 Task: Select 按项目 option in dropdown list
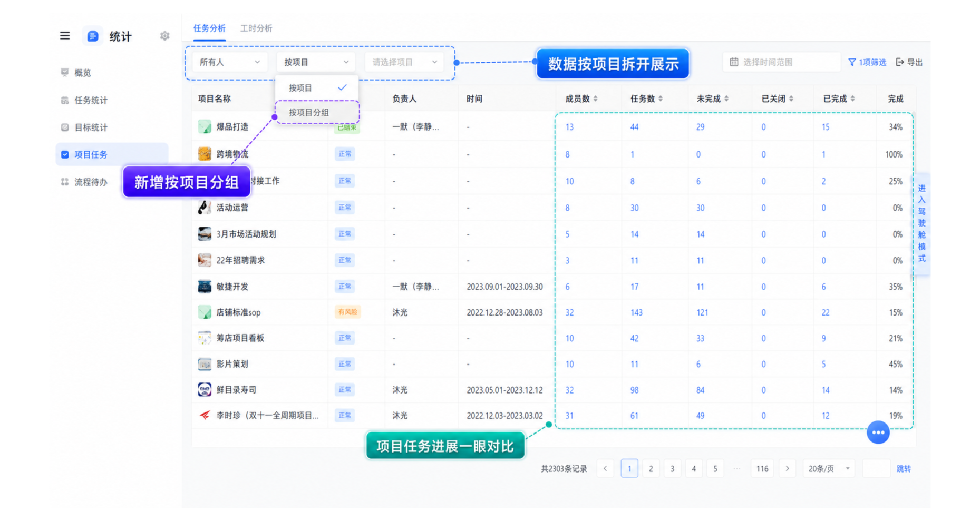tap(317, 88)
